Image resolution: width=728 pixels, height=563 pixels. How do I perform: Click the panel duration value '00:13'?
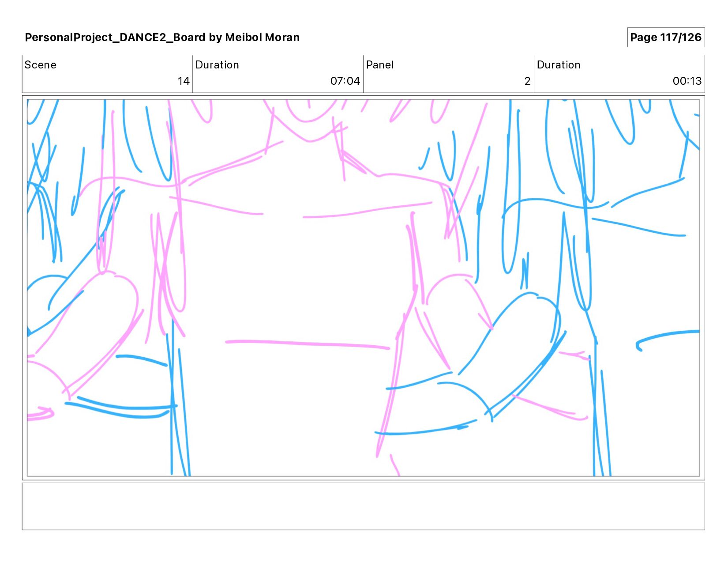pos(687,81)
